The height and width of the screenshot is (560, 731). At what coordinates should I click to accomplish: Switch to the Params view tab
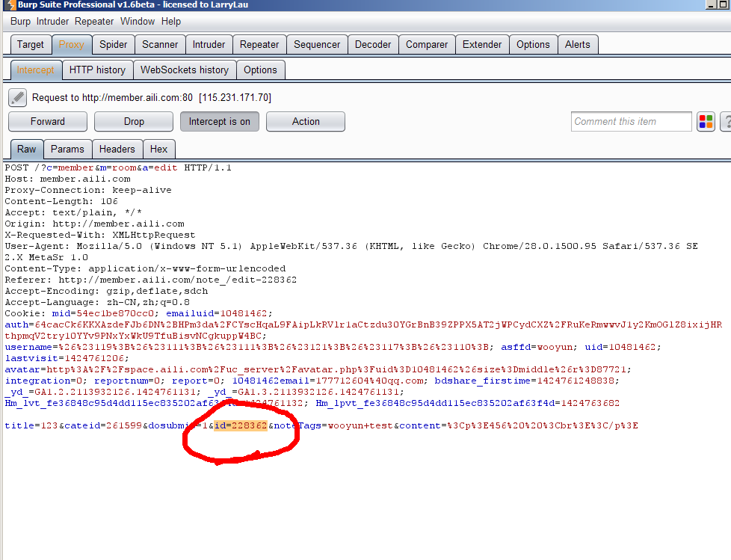click(67, 150)
